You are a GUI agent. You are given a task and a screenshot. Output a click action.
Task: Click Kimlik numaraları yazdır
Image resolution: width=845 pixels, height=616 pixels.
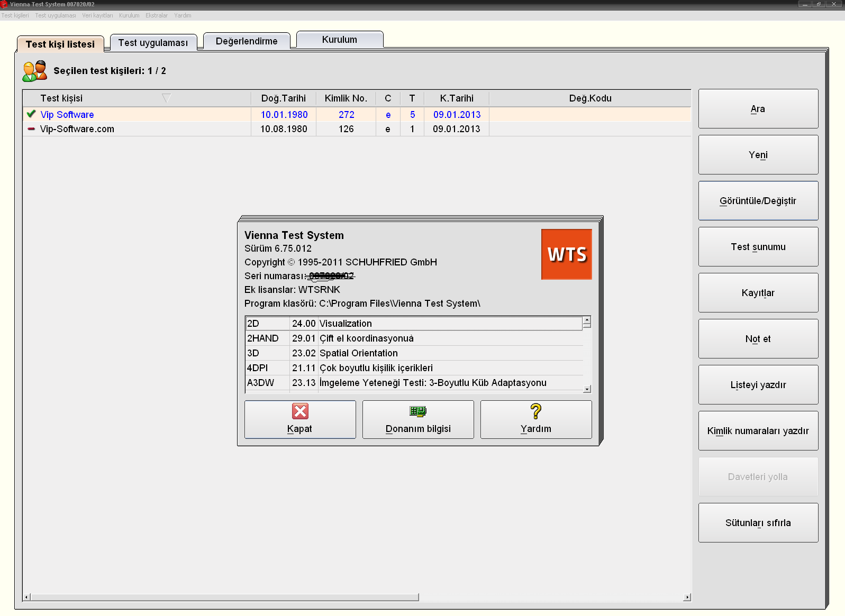pyautogui.click(x=758, y=430)
